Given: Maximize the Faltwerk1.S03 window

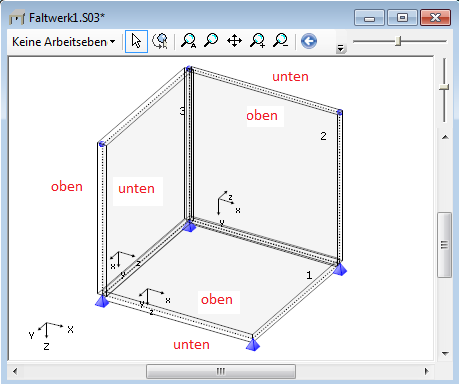Looking at the screenshot, I should [x=402, y=17].
